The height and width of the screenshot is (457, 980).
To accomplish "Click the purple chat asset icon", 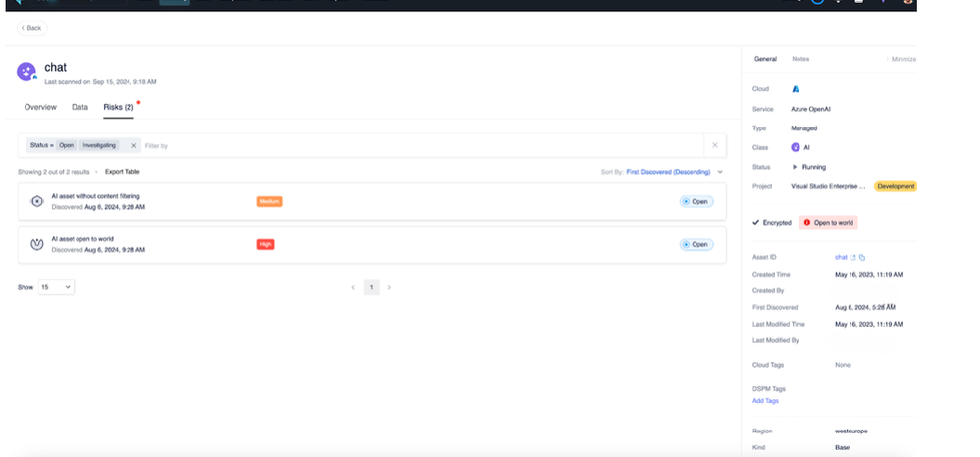I will point(26,72).
